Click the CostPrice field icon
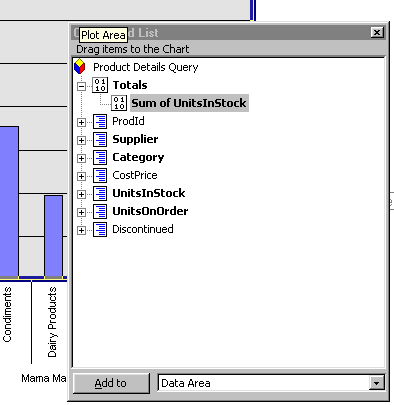Viewport: 394px width, 405px height. tap(100, 175)
